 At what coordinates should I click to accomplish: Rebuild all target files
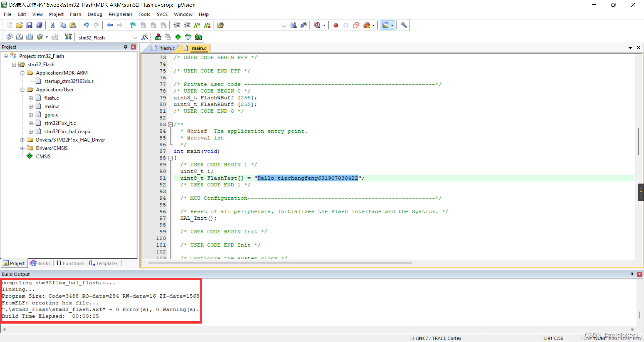pos(30,37)
